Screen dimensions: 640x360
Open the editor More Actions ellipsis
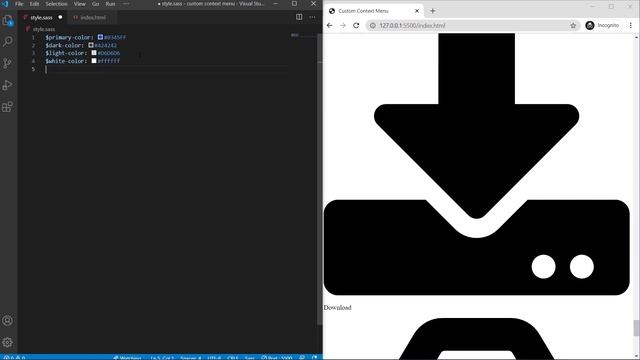tap(312, 17)
